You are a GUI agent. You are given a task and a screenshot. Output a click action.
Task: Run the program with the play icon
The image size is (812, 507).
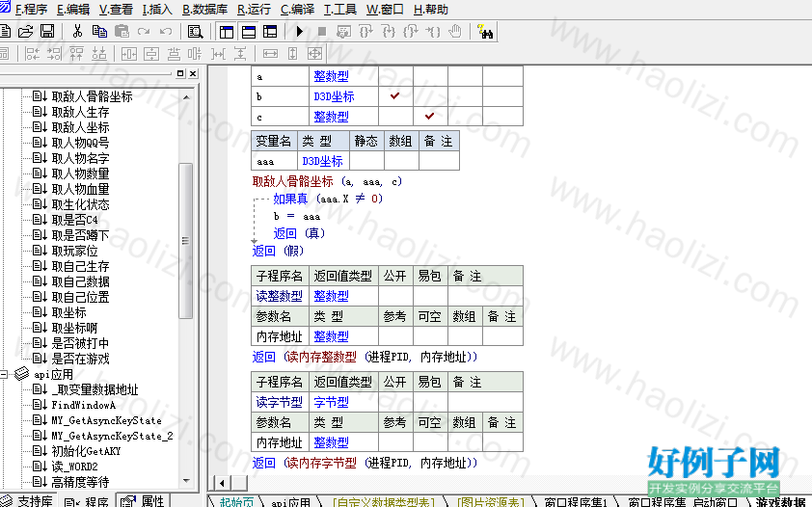299,32
